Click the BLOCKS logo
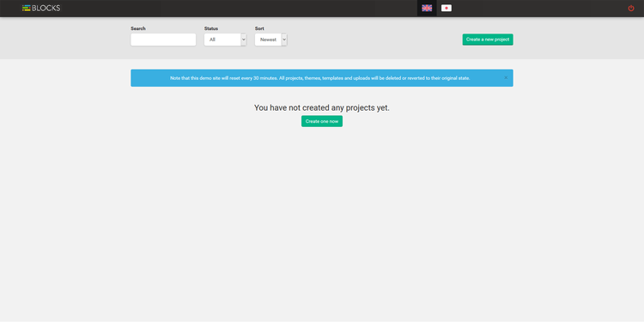644x322 pixels. pos(41,9)
